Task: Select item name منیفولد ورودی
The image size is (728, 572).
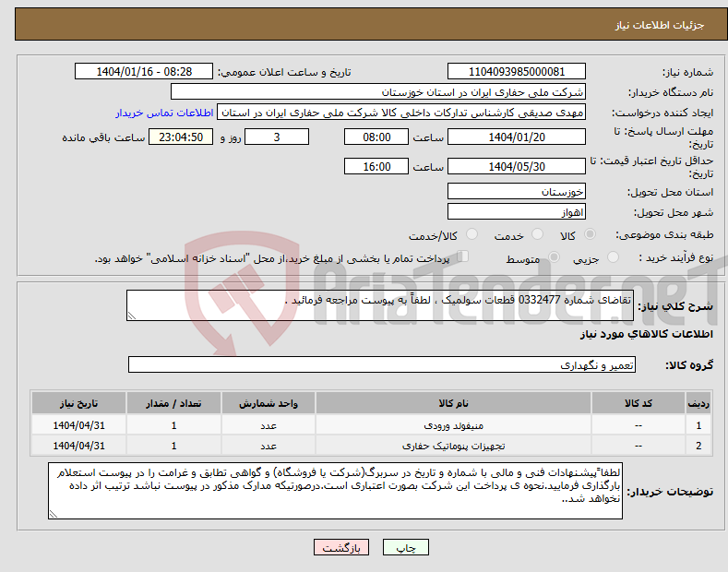Action: pos(453,425)
